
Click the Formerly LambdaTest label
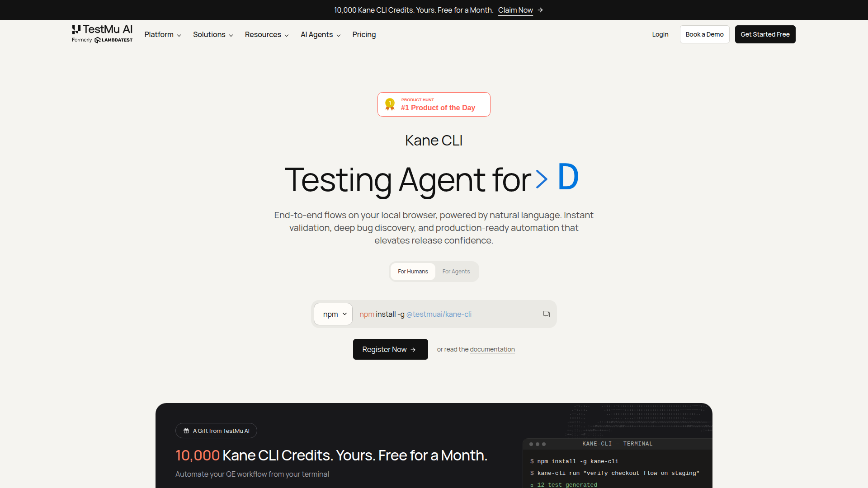tap(102, 40)
